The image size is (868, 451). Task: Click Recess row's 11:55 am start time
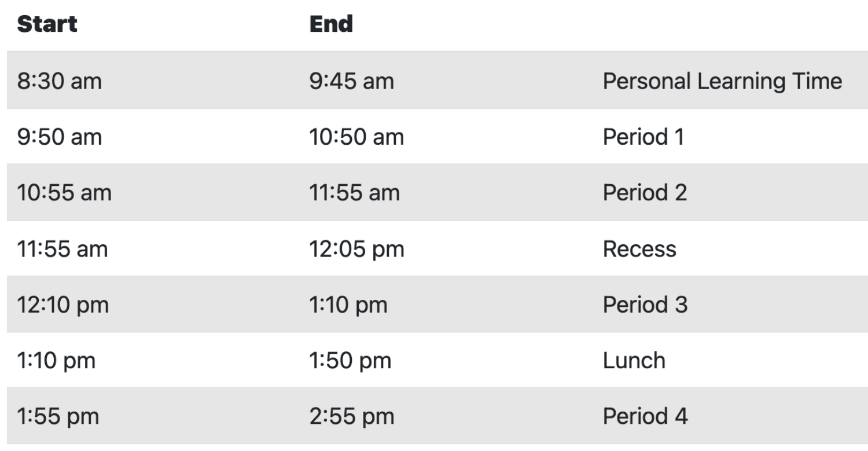click(x=62, y=249)
